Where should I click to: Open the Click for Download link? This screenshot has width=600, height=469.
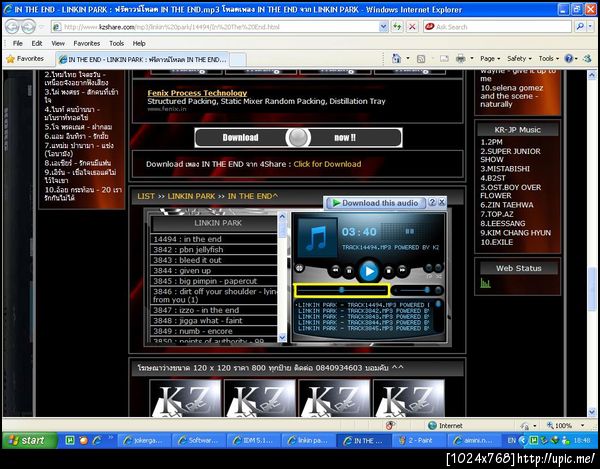327,164
